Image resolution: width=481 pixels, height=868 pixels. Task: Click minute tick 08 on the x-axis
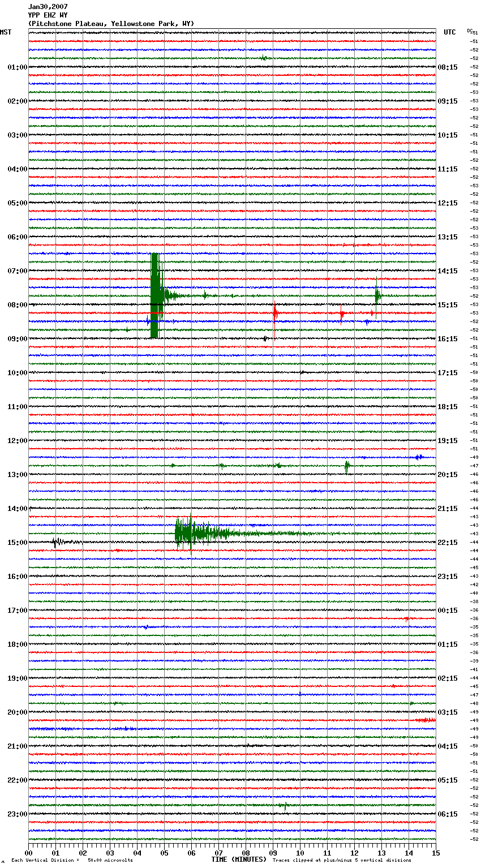point(246,853)
